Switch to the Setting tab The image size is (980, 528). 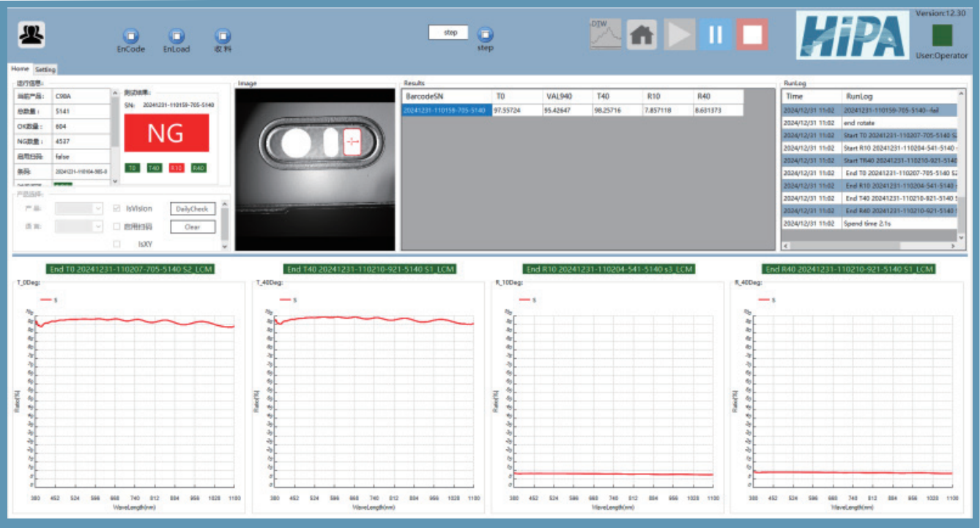45,70
